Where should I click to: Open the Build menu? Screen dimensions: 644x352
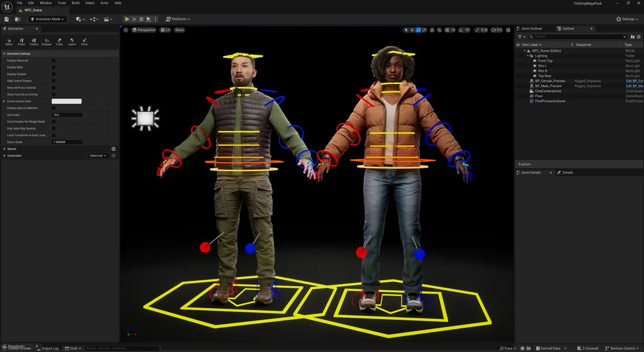pyautogui.click(x=75, y=3)
